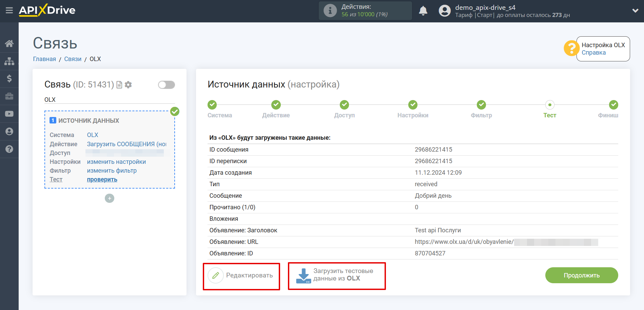Click the green check on source block
644x310 pixels.
coord(175,112)
